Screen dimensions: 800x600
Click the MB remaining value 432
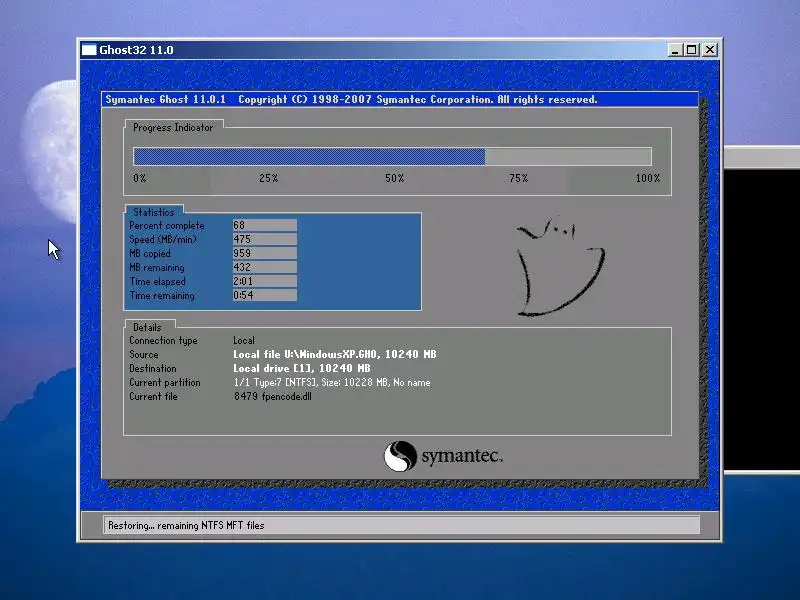[264, 267]
